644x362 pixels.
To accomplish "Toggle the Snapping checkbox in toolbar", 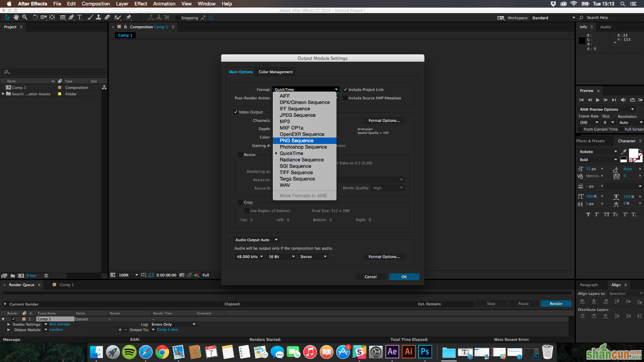I will click(x=178, y=18).
